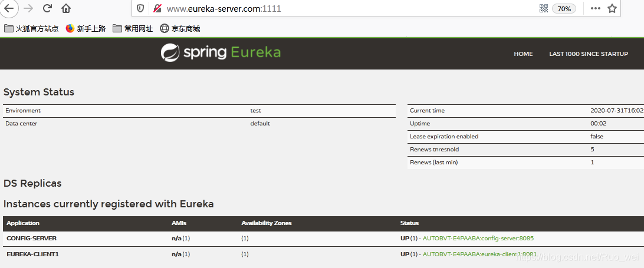
Task: Click the Environment row label
Action: click(23, 110)
